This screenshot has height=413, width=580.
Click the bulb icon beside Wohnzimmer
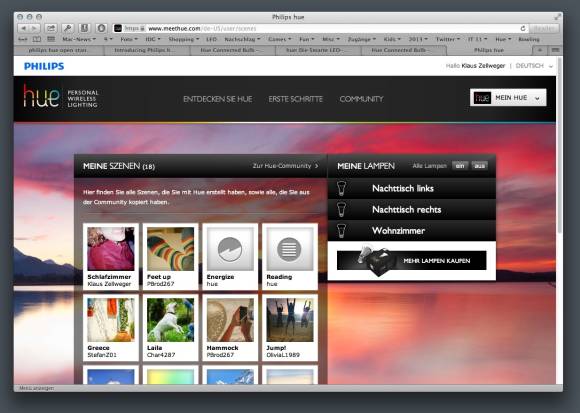341,230
